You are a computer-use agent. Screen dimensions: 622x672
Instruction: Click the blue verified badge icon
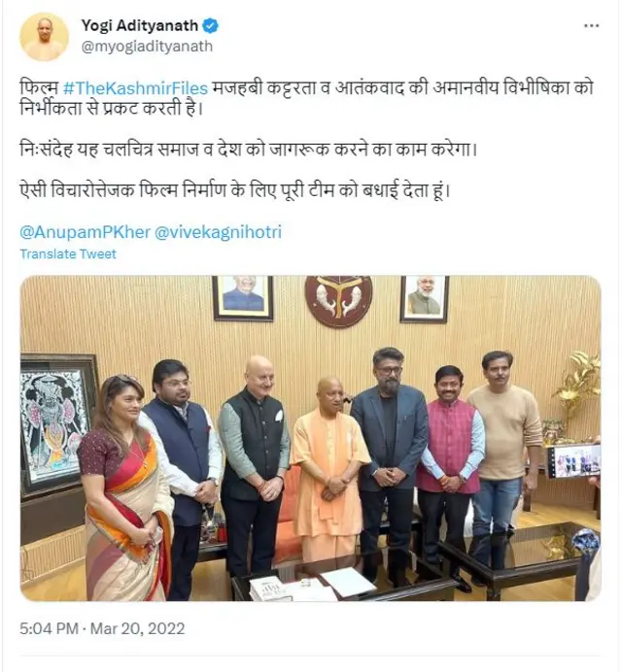tap(210, 26)
